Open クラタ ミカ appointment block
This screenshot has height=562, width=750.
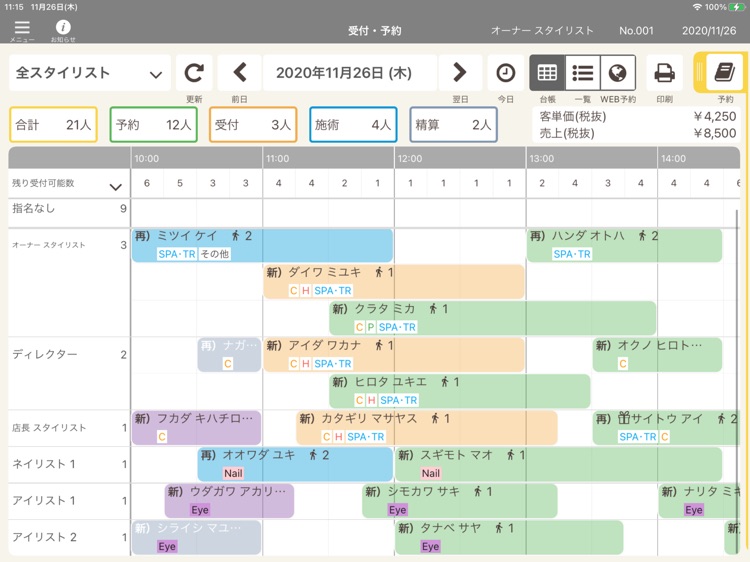493,318
